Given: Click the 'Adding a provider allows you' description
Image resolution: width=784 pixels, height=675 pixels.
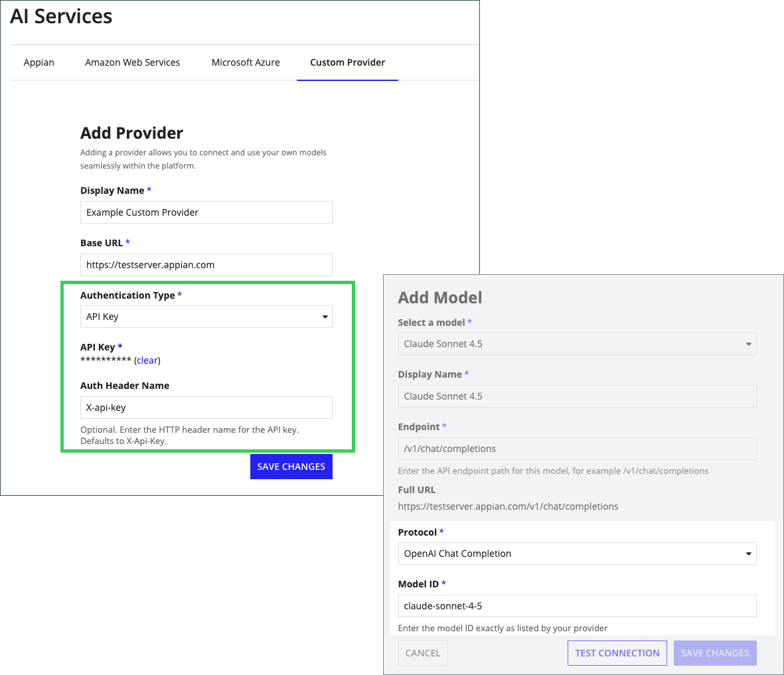Looking at the screenshot, I should tap(203, 159).
